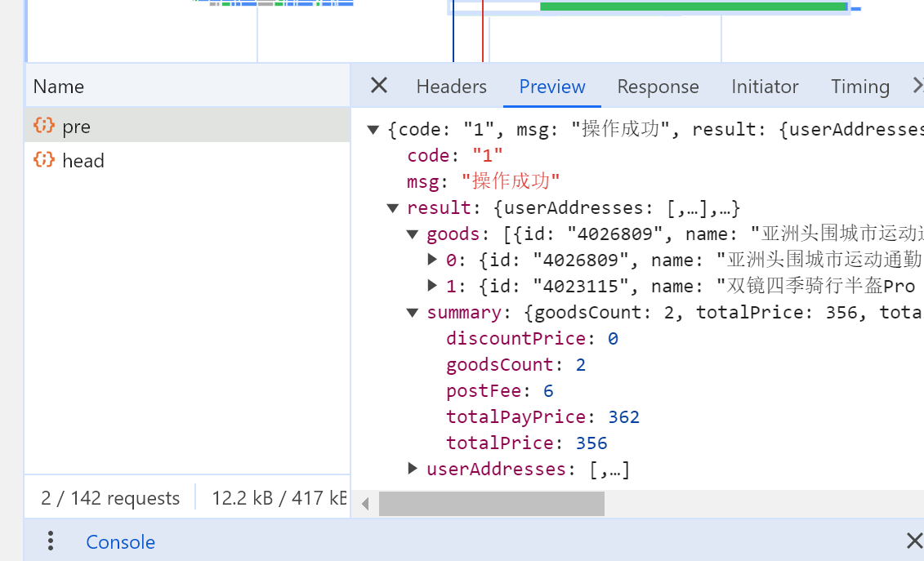
Task: Click the horizontal scrollbar thumb in Preview
Action: coord(492,504)
